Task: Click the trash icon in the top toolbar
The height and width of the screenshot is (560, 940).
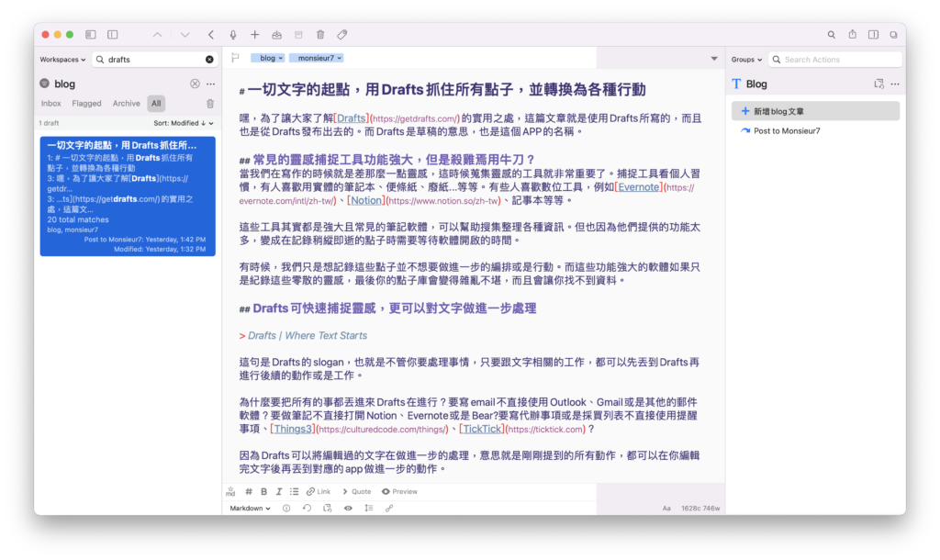Action: pos(319,34)
